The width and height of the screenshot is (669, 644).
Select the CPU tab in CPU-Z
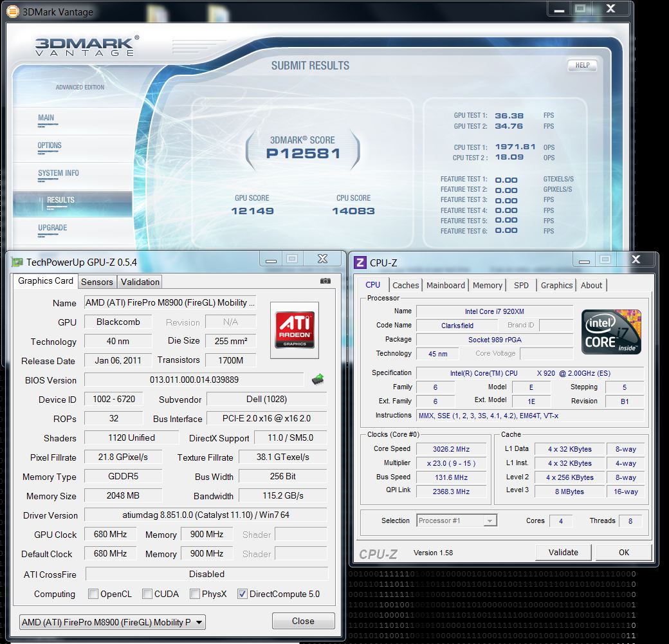pyautogui.click(x=373, y=284)
